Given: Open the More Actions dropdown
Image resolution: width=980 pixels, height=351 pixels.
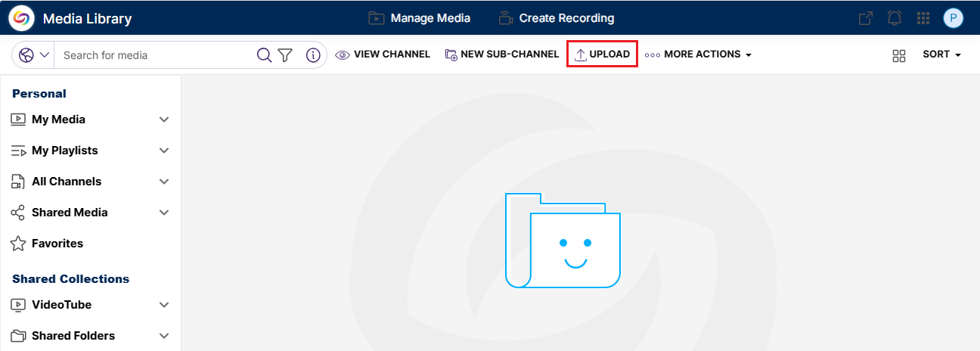Looking at the screenshot, I should [x=698, y=54].
